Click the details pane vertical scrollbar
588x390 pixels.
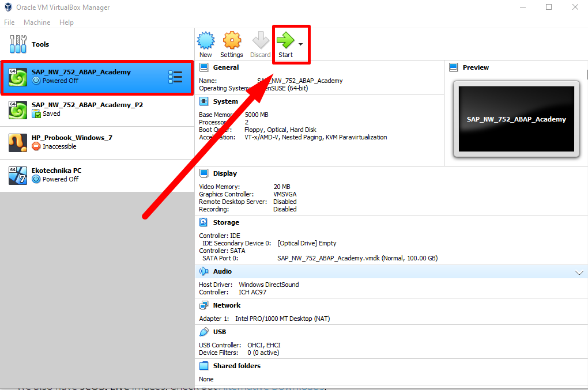586,73
